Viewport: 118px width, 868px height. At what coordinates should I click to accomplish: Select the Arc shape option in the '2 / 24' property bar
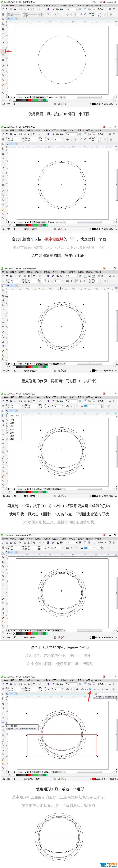tap(85, 15)
